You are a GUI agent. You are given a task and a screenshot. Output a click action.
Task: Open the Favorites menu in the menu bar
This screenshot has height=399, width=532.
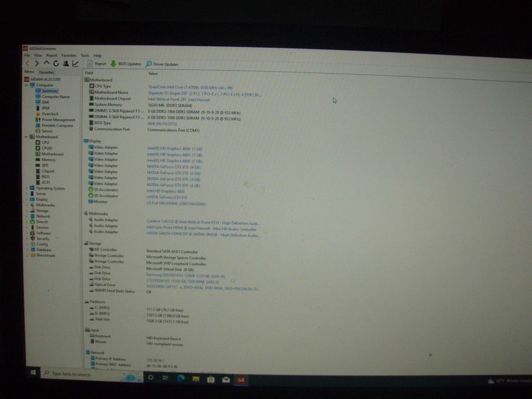(x=69, y=55)
